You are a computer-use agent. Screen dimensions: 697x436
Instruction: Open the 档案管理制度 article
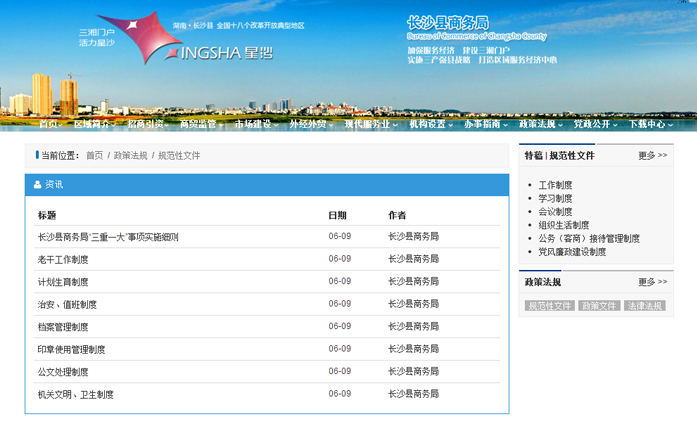[x=63, y=327]
